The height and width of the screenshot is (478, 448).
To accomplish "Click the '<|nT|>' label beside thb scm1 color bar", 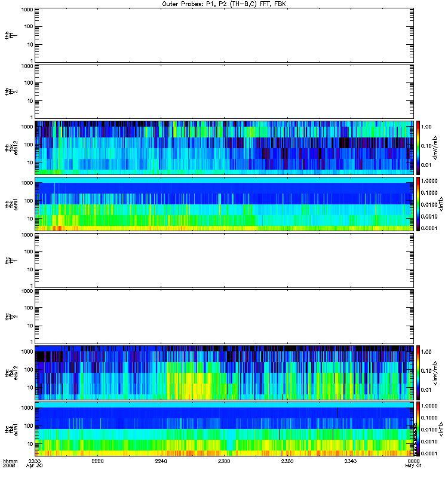I will 440,204.
